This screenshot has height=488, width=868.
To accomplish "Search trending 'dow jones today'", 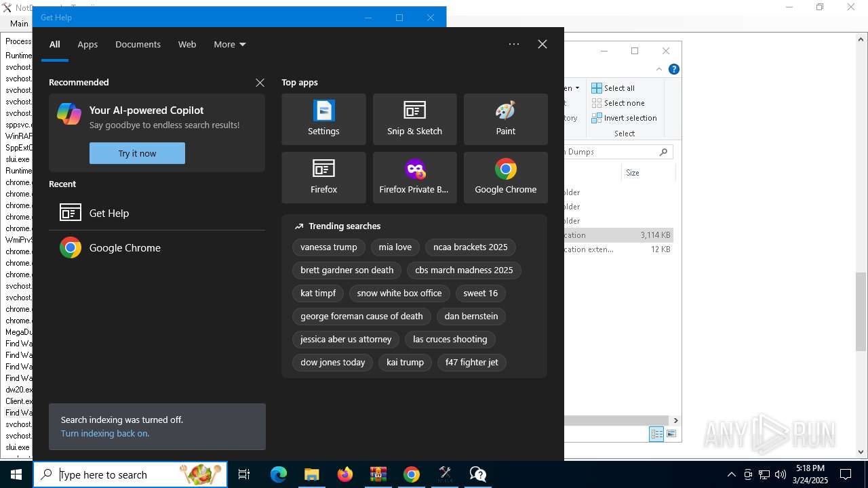I will [333, 363].
